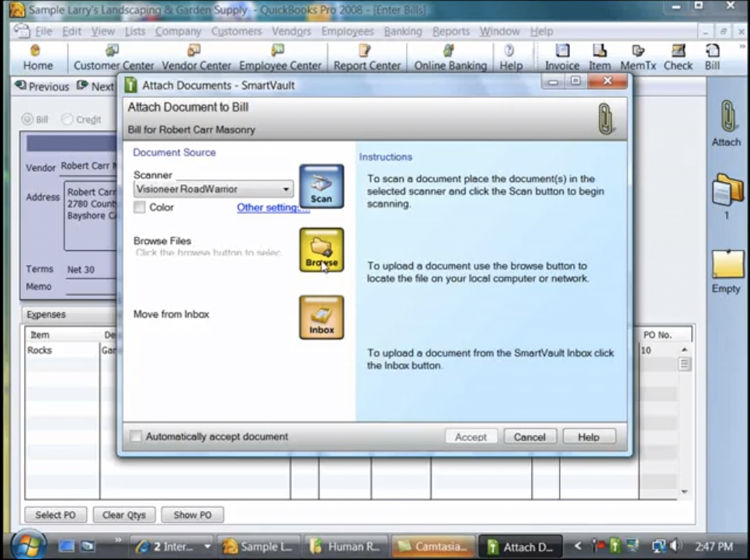Select the Credit radio button
The height and width of the screenshot is (560, 750).
68,120
